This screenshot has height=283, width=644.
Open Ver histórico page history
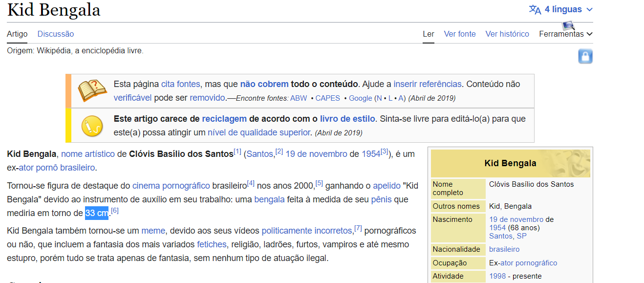click(507, 34)
